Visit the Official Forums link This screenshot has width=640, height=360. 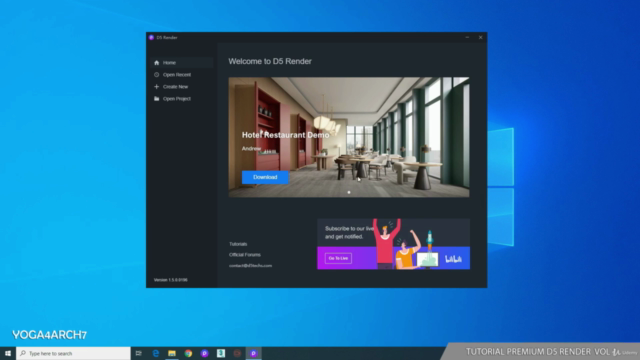coord(244,255)
